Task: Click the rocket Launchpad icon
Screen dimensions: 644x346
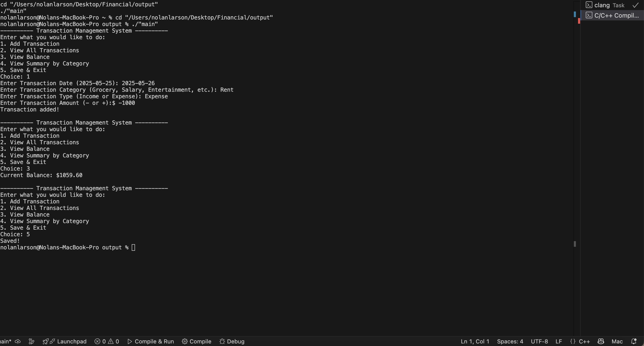Action: point(46,342)
